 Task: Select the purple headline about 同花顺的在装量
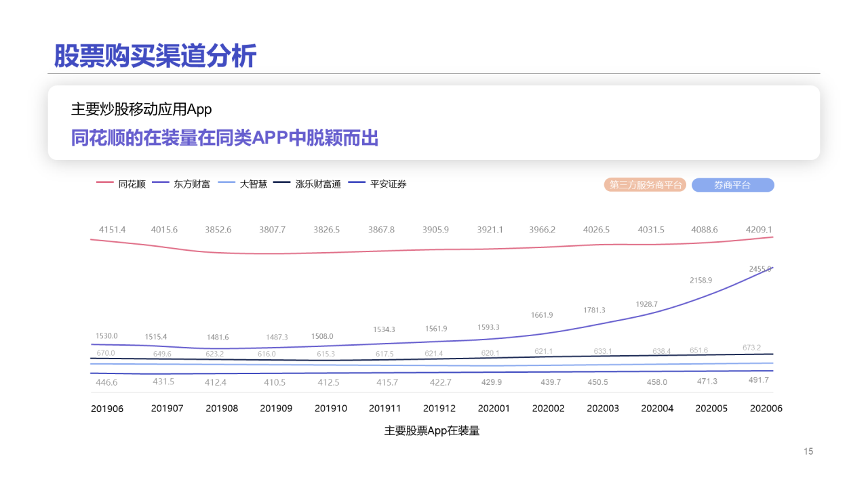[x=224, y=138]
